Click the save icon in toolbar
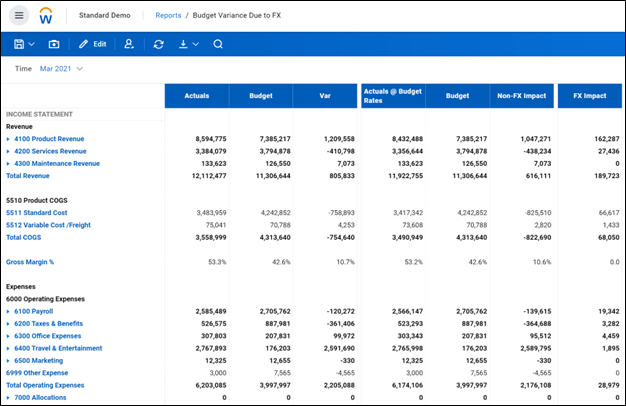Screen dimensions: 626x406 (x=19, y=44)
